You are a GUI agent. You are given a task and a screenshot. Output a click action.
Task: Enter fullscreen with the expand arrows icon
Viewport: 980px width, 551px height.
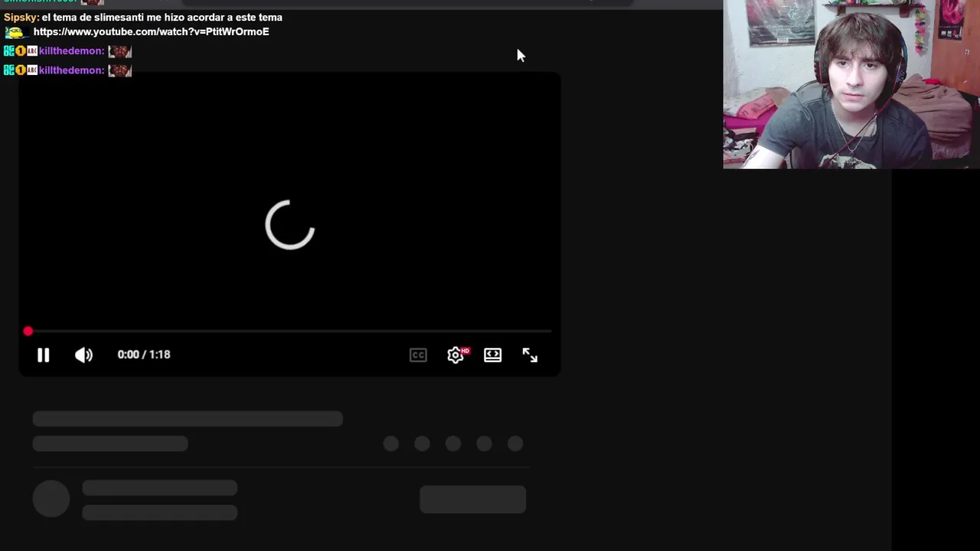(530, 355)
